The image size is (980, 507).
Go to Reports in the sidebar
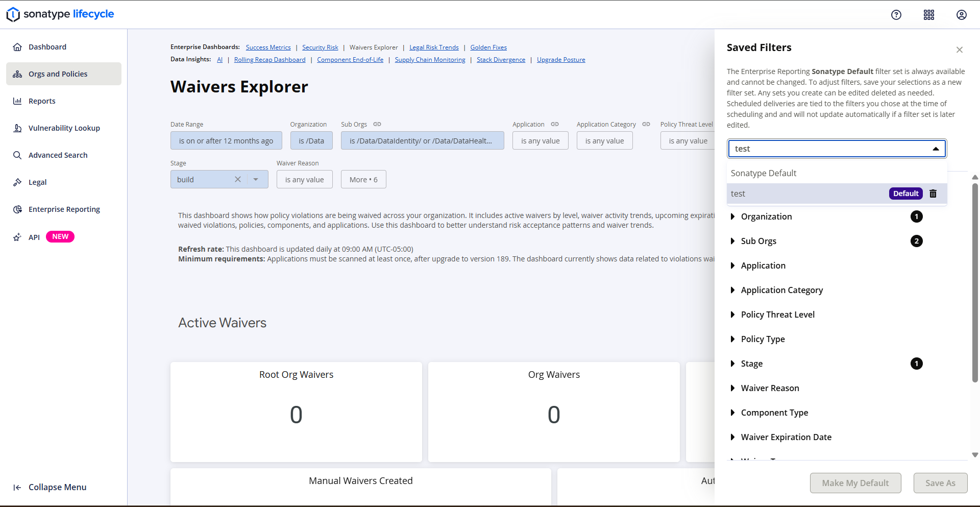pos(64,101)
